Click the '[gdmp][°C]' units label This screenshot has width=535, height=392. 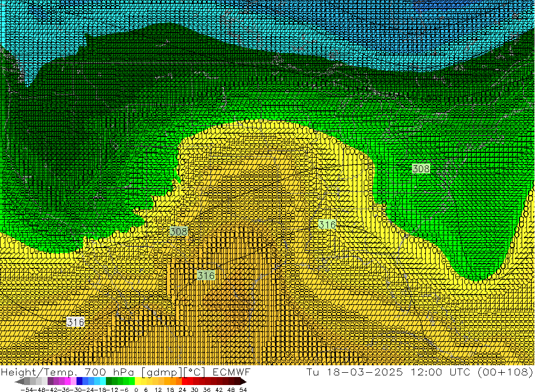(x=173, y=372)
